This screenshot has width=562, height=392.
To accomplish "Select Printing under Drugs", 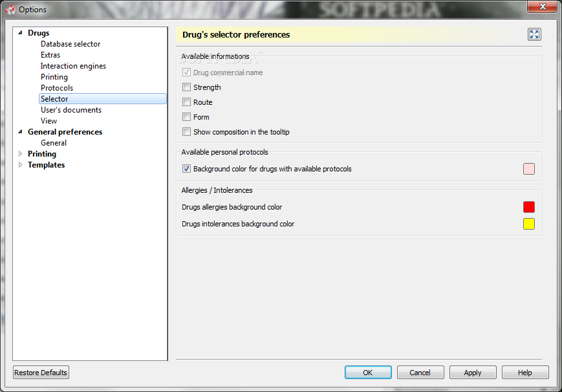I will (x=54, y=77).
